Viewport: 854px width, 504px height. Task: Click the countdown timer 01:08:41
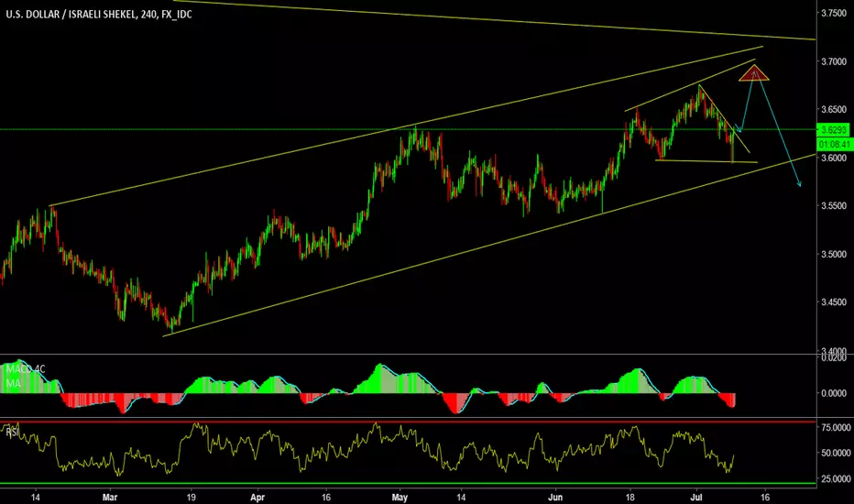pyautogui.click(x=834, y=145)
